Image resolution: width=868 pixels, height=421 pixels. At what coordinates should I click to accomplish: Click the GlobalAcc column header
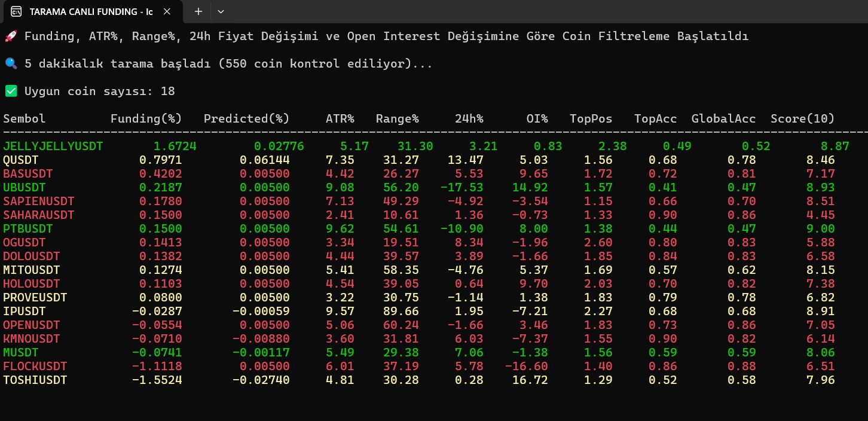pyautogui.click(x=723, y=118)
